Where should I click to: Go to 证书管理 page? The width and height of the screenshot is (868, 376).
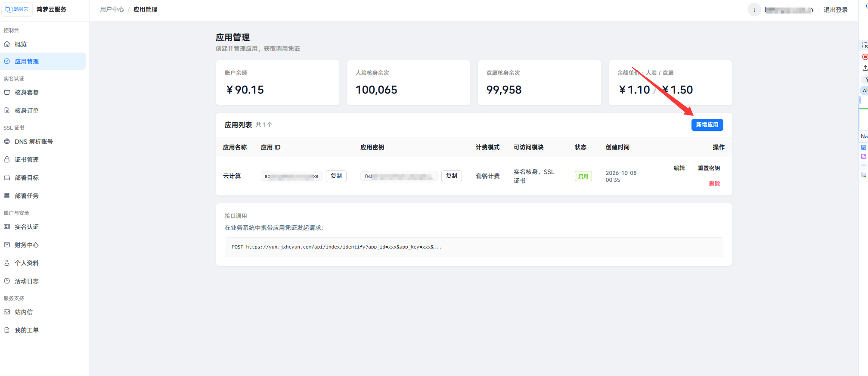point(43,159)
